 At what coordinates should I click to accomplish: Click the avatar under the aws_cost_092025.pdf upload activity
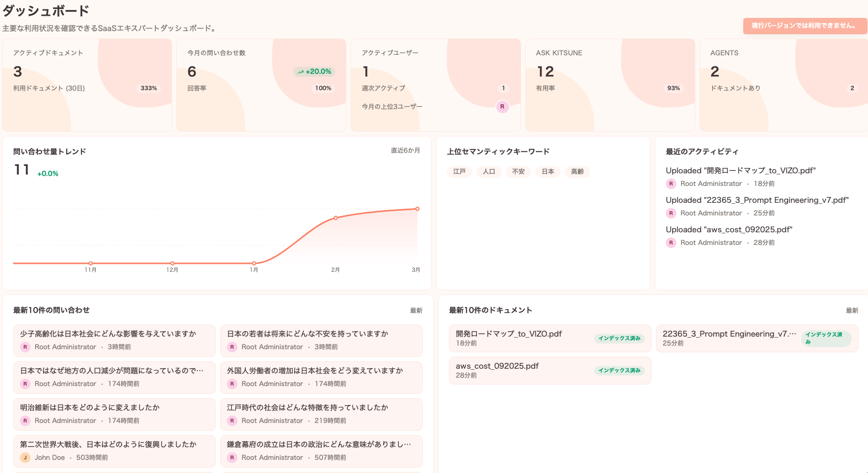coord(671,243)
